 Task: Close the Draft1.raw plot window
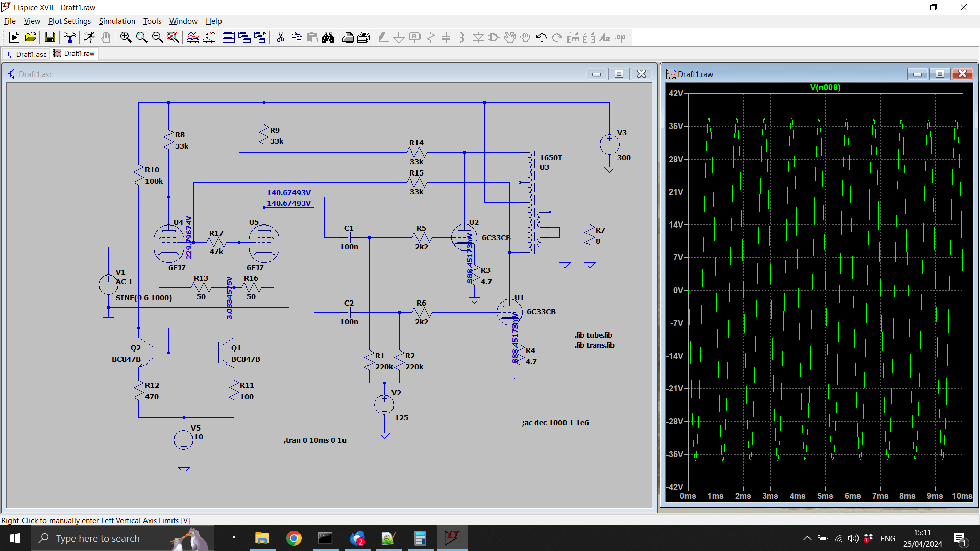tap(962, 74)
